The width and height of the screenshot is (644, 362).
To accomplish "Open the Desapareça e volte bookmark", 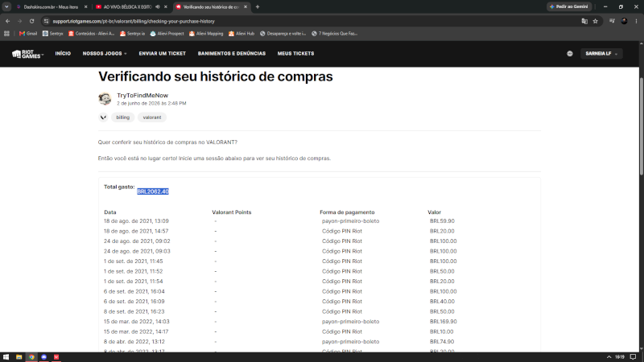I will [x=283, y=34].
